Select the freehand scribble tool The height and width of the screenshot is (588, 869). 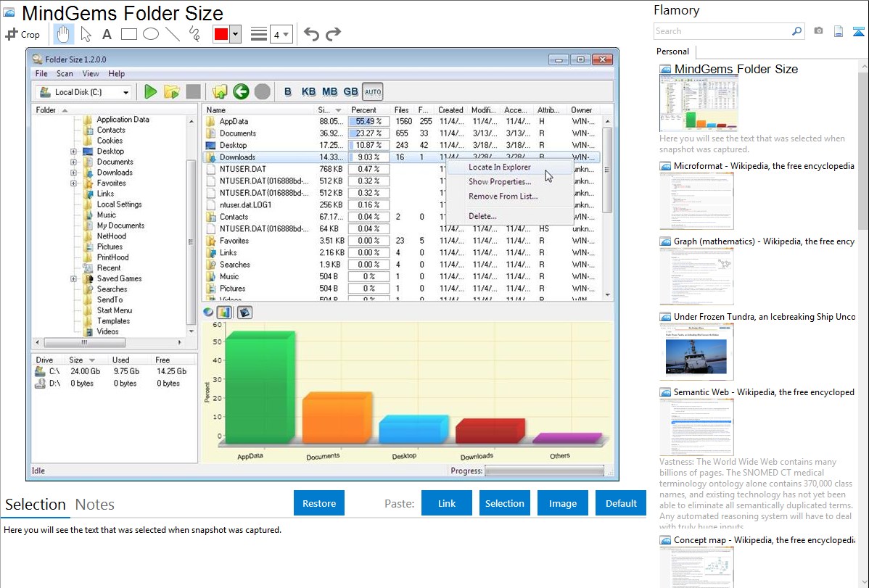(194, 34)
